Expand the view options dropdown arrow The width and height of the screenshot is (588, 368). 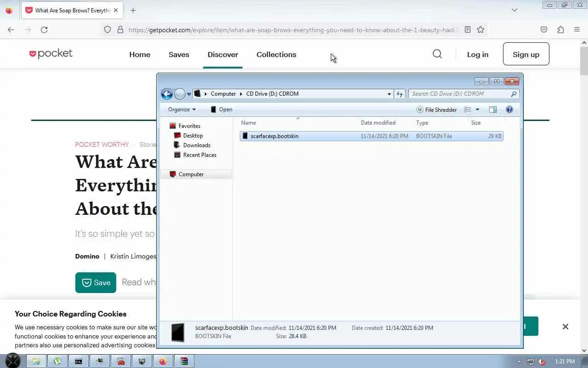[477, 109]
